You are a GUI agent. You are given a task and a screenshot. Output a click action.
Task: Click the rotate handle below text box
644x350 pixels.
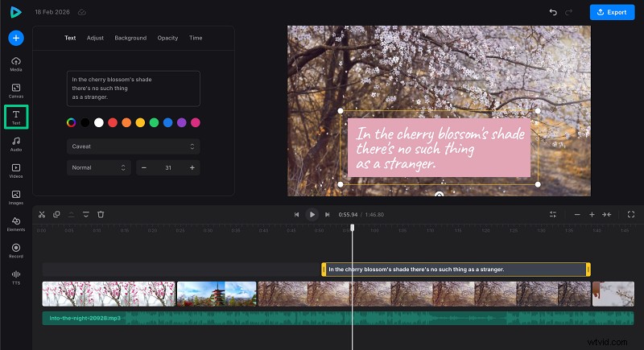click(x=439, y=195)
